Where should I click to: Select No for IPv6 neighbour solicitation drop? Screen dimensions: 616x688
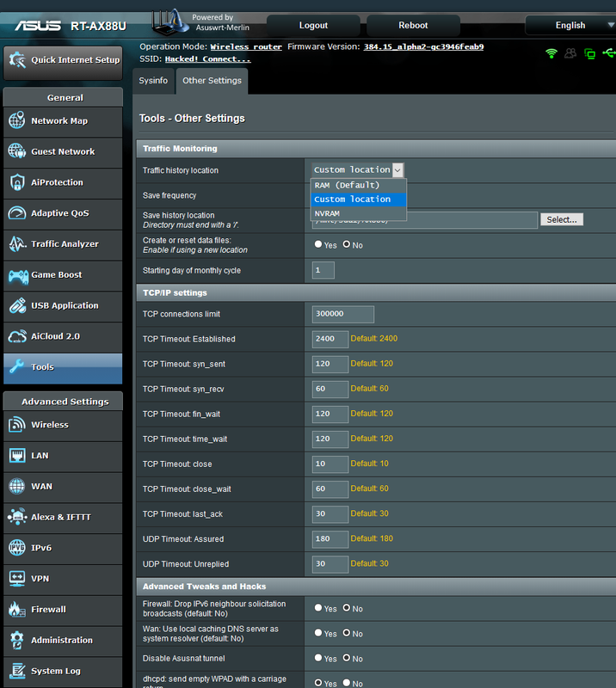[347, 608]
